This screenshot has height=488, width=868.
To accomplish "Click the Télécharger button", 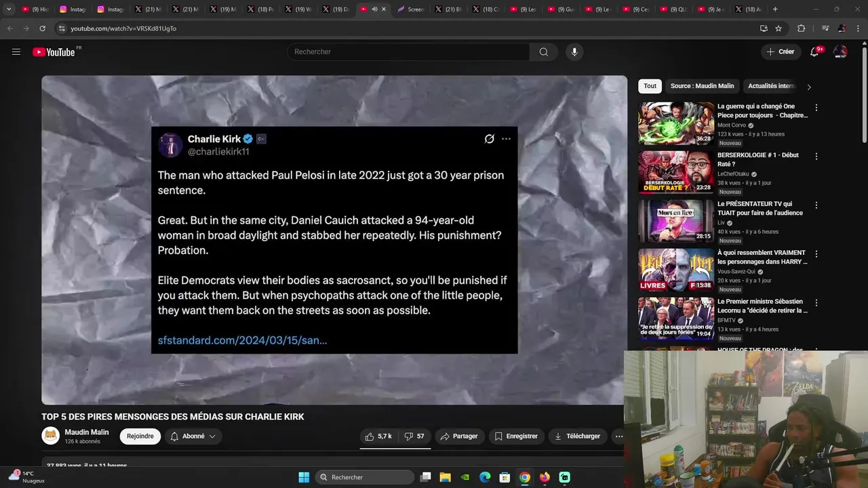I will [578, 436].
